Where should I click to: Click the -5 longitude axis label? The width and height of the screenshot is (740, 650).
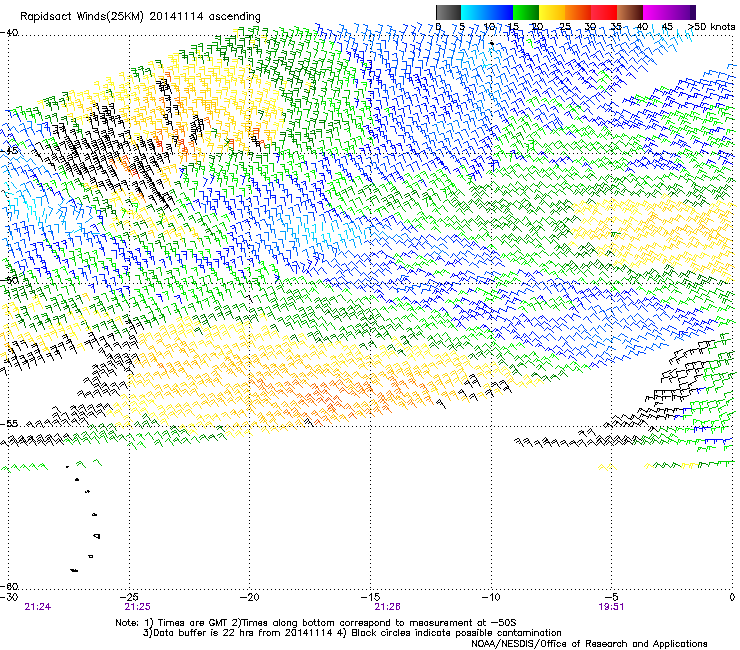point(611,597)
